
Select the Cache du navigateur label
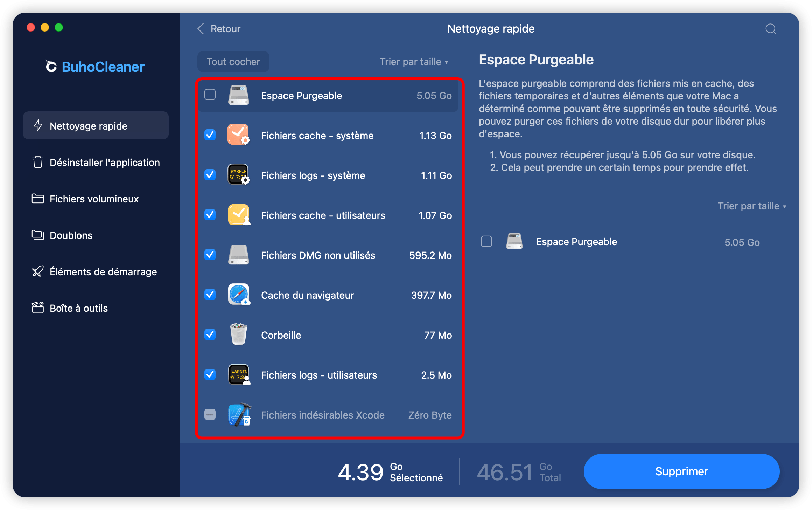[x=308, y=295]
